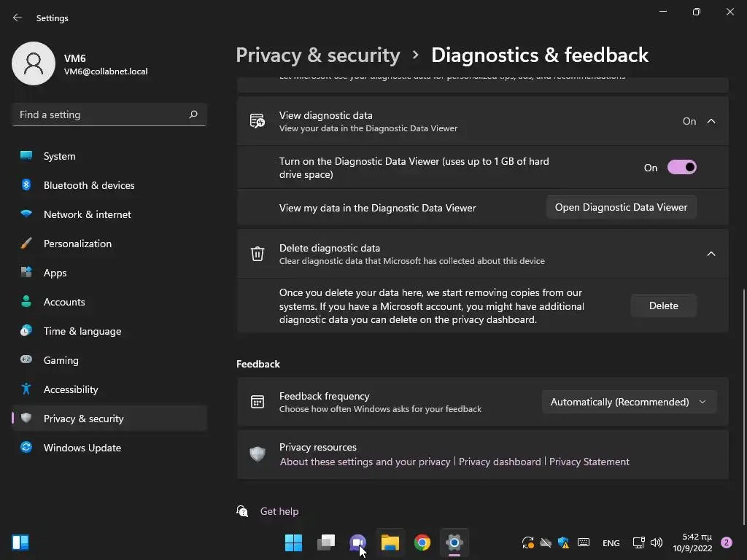Click the Time & language globe clock icon
Viewport: 747px width, 560px height.
(26, 330)
